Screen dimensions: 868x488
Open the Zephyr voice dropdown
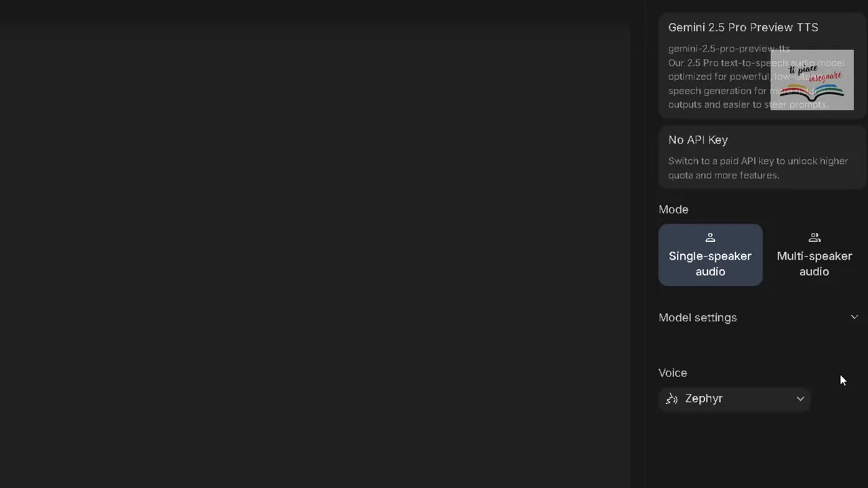[x=734, y=399]
